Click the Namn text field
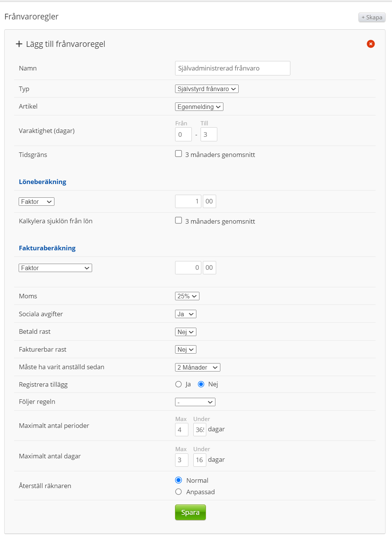This screenshot has width=392, height=538. (233, 68)
